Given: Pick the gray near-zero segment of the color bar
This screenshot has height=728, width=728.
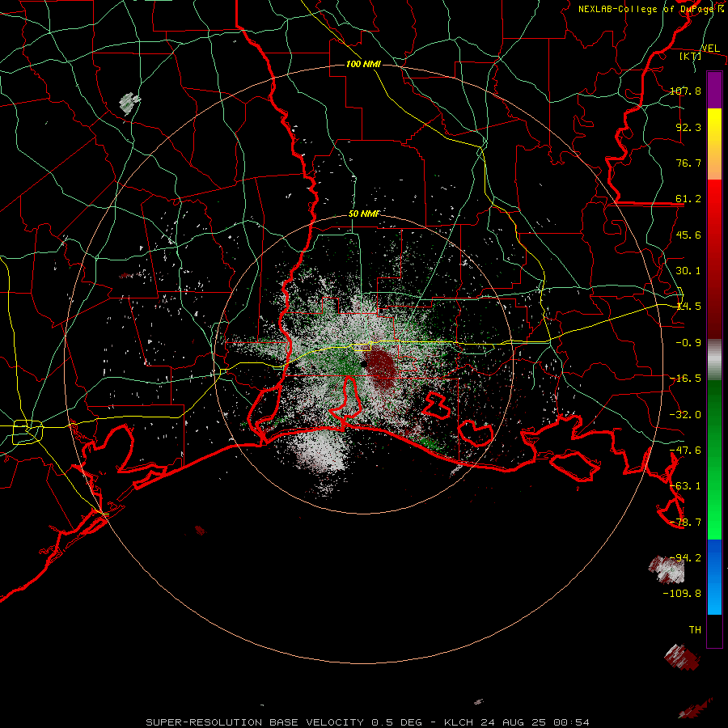Looking at the screenshot, I should (714, 360).
